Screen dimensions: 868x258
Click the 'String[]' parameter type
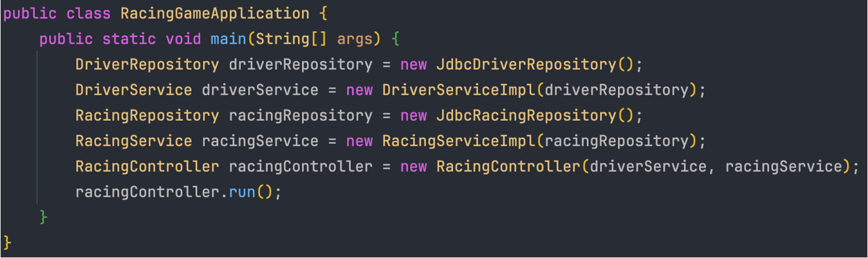291,39
